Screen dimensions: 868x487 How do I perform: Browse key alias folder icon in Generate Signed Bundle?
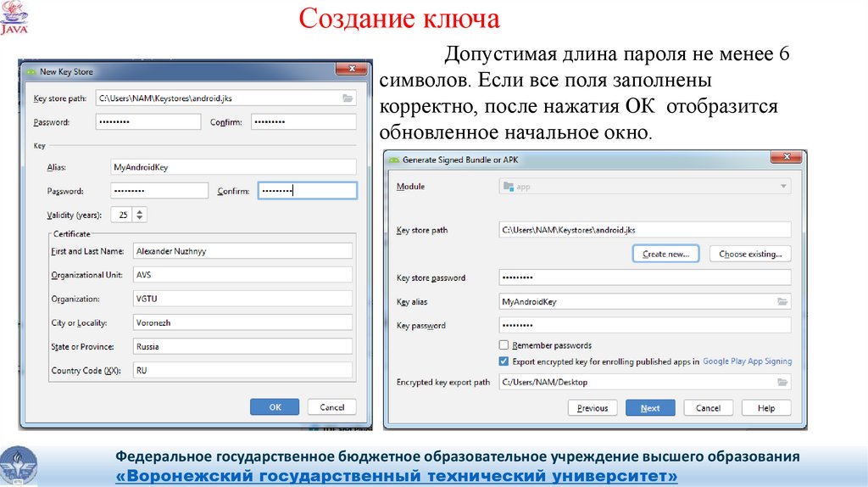[782, 301]
